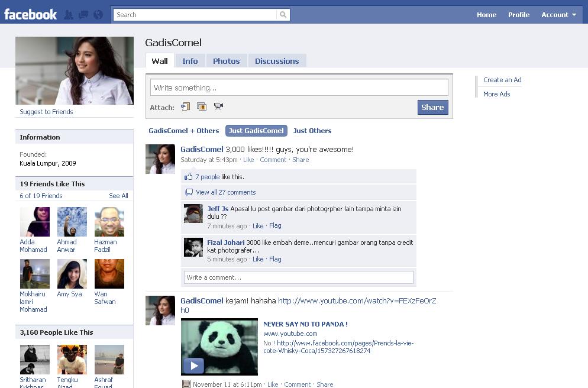The height and width of the screenshot is (388, 588).
Task: Click the facebook logo
Action: tap(30, 15)
